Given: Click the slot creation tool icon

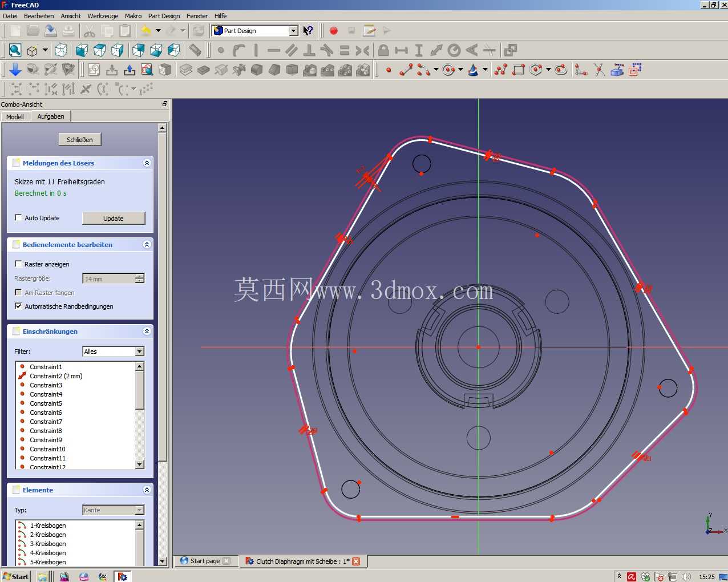Looking at the screenshot, I should pos(561,70).
